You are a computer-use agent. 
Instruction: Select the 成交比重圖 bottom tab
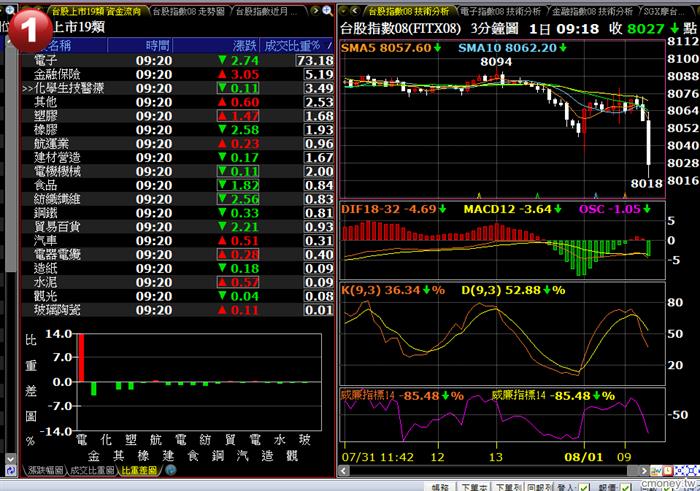coord(92,470)
